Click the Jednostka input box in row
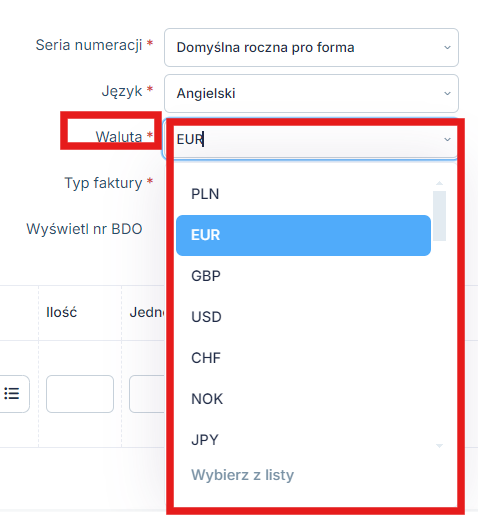 (x=147, y=394)
